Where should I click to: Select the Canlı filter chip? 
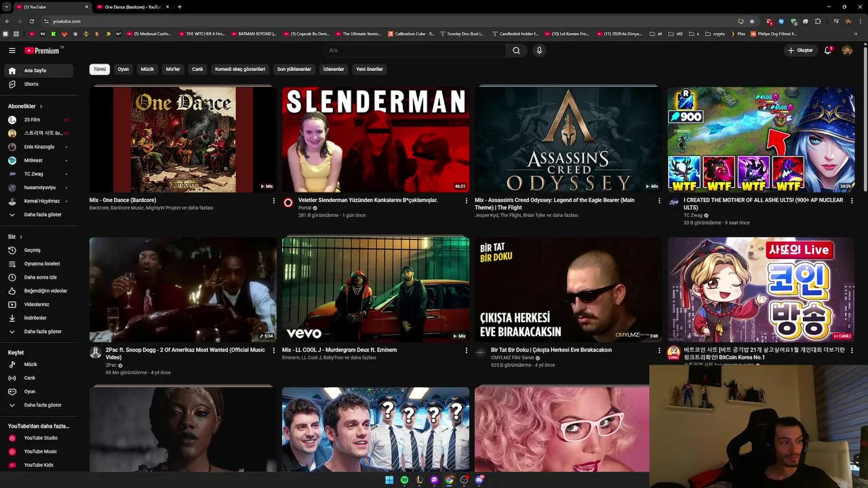[x=197, y=69]
